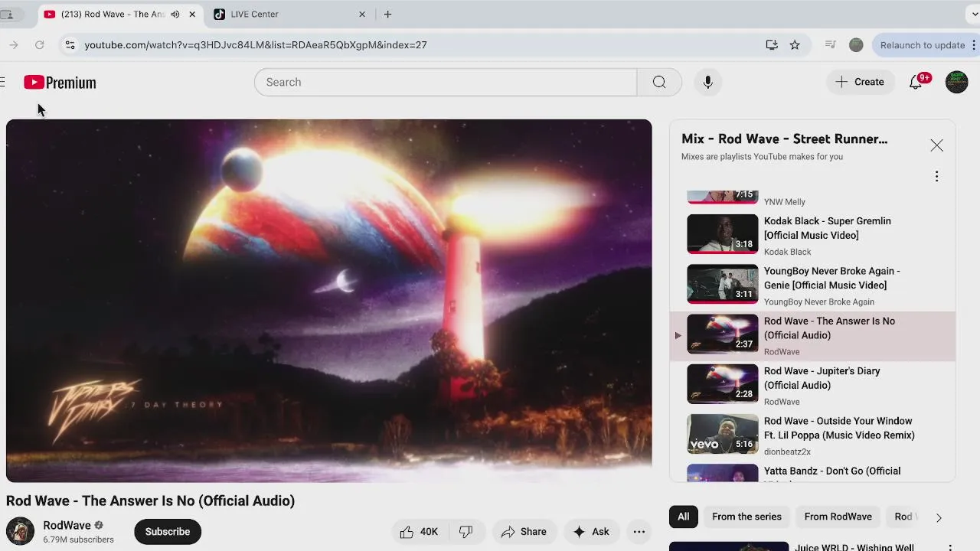Select the From the series chip

click(746, 517)
